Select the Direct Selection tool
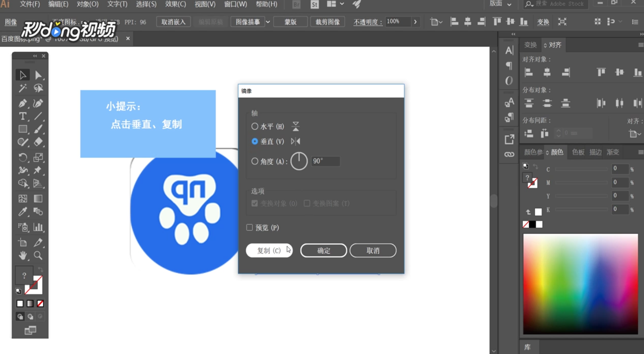 (x=38, y=75)
